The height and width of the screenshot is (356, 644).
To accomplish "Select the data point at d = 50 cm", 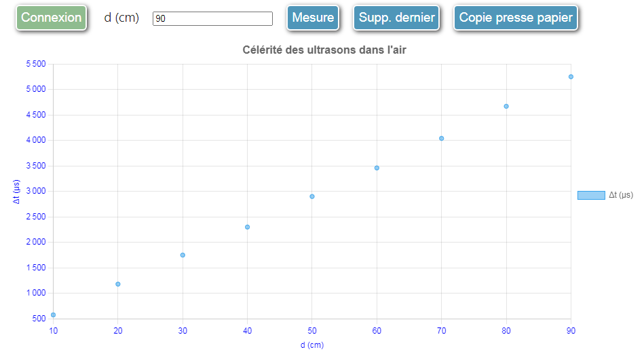I will click(x=312, y=196).
